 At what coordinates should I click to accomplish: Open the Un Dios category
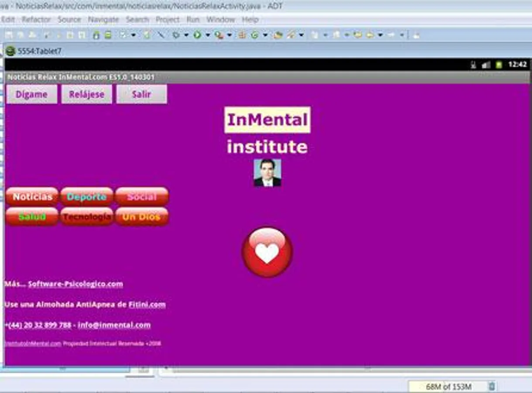(x=142, y=217)
